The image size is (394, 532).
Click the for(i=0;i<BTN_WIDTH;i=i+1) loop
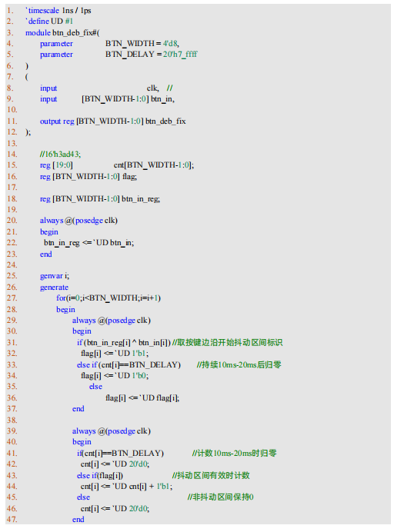[x=109, y=298]
